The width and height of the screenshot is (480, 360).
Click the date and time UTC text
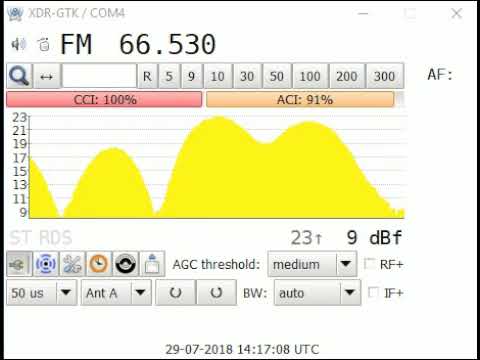pos(242,349)
